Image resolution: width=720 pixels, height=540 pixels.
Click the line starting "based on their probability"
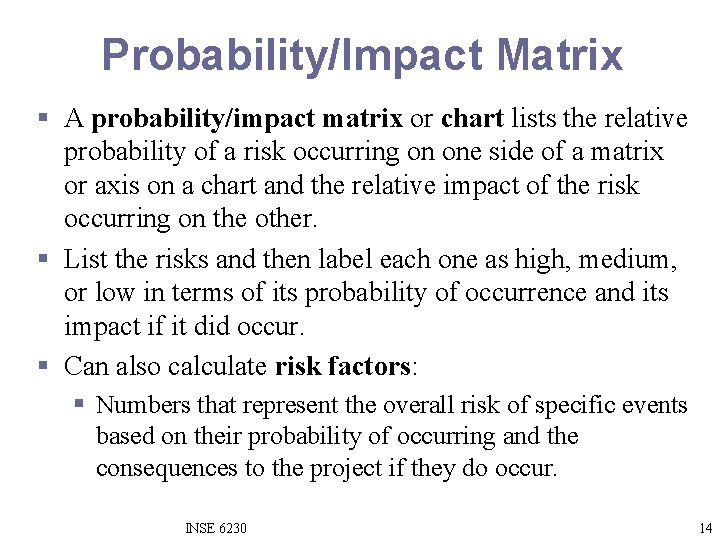tap(337, 437)
